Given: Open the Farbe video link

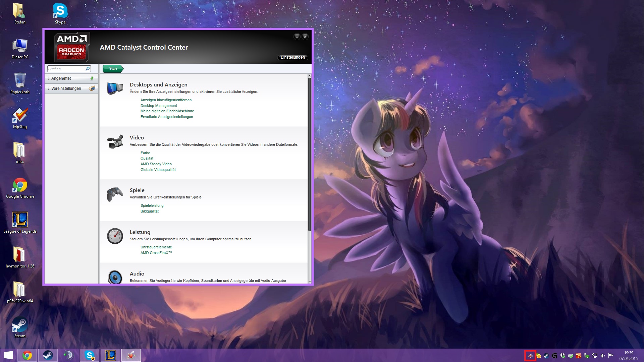Looking at the screenshot, I should tap(145, 153).
